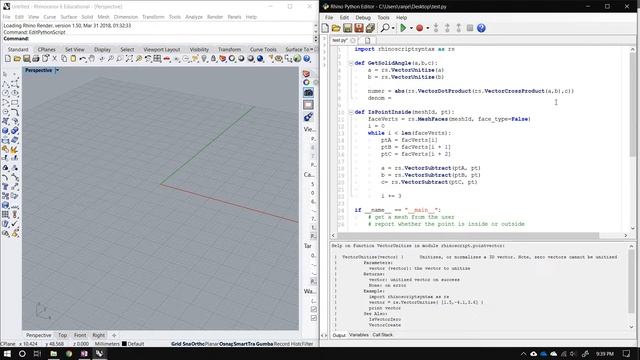Open Tools menu in Python Editor
The height and width of the screenshot is (360, 640).
[383, 18]
